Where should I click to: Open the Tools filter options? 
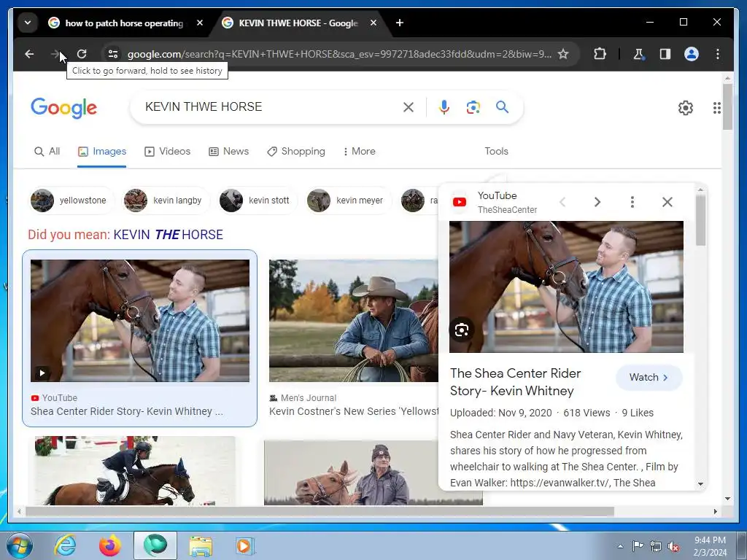496,152
